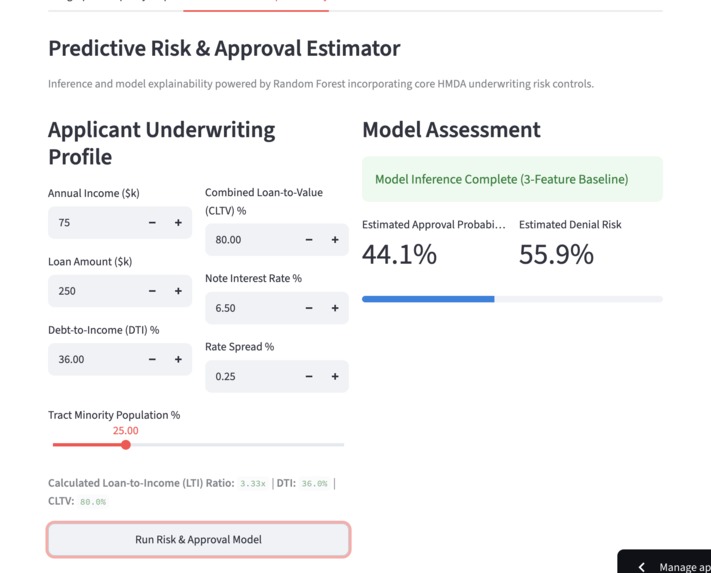
Task: Increase the Annual Income value
Action: coord(178,223)
